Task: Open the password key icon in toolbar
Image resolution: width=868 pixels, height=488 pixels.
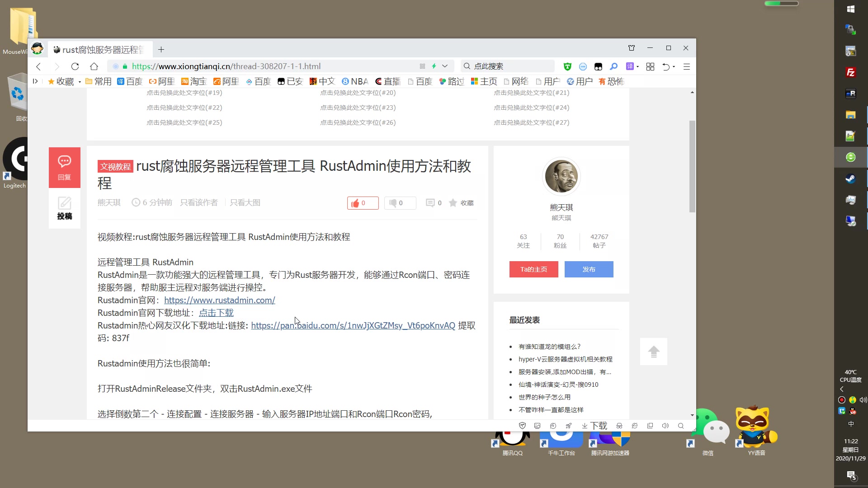Action: pos(613,66)
